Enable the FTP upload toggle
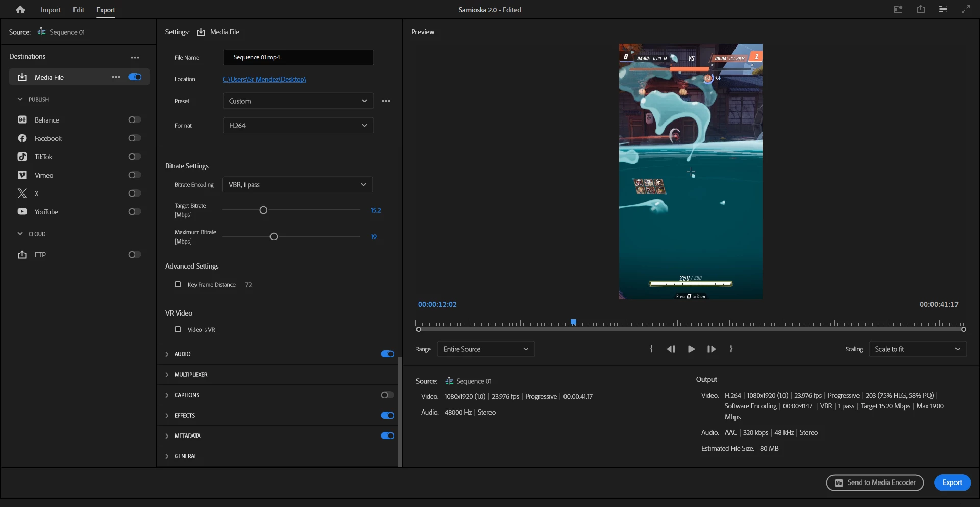The width and height of the screenshot is (980, 507). [x=135, y=255]
